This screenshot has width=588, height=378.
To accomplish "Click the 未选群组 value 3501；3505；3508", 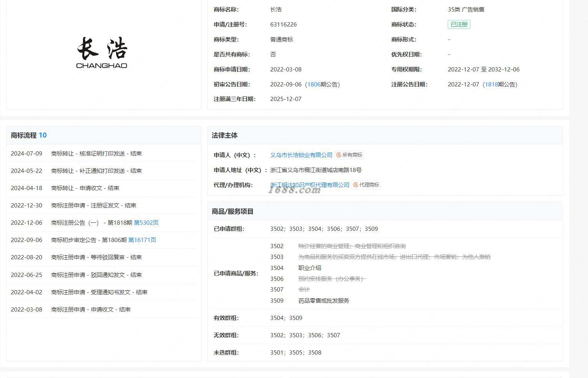I will point(296,352).
